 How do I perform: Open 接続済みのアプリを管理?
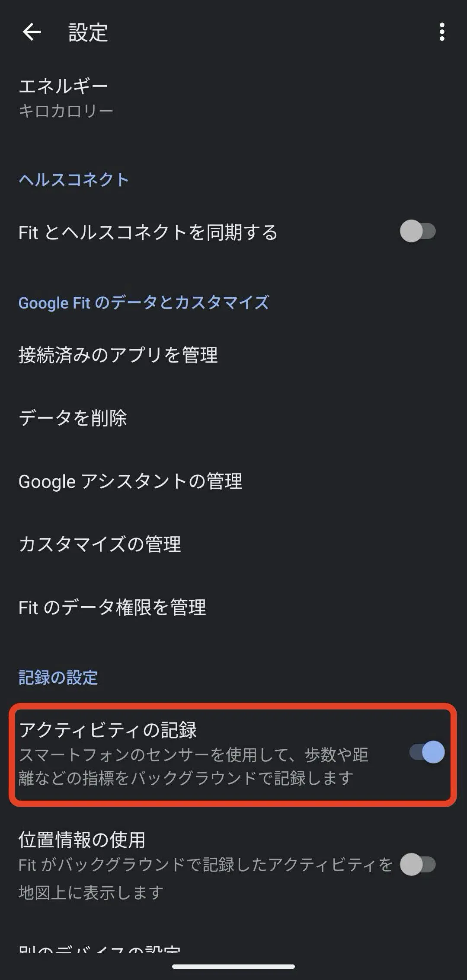pyautogui.click(x=118, y=355)
